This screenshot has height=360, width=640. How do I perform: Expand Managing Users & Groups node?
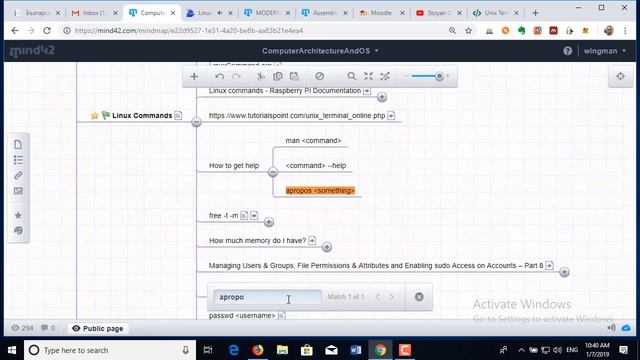[x=564, y=272]
